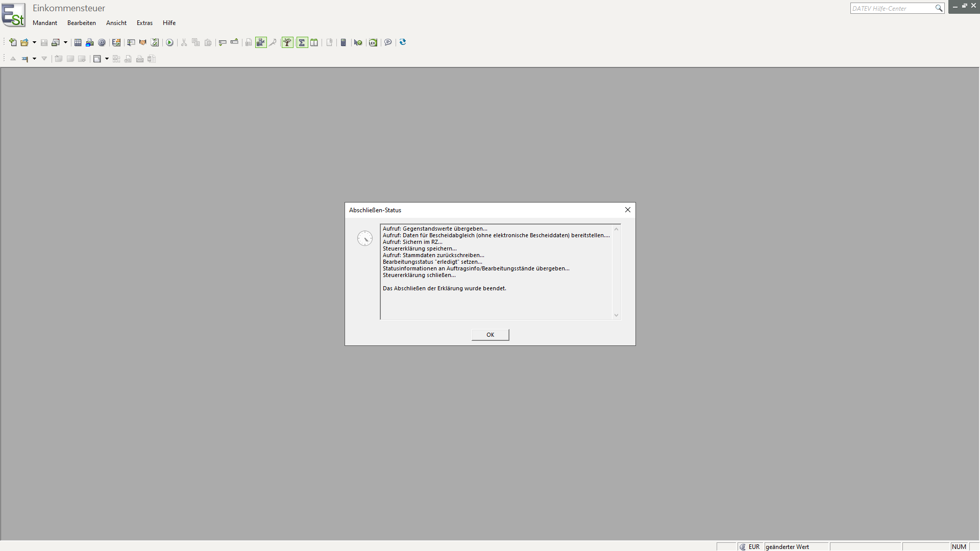Expand the open folder dropdown arrow
This screenshot has height=551, width=980.
tap(34, 42)
